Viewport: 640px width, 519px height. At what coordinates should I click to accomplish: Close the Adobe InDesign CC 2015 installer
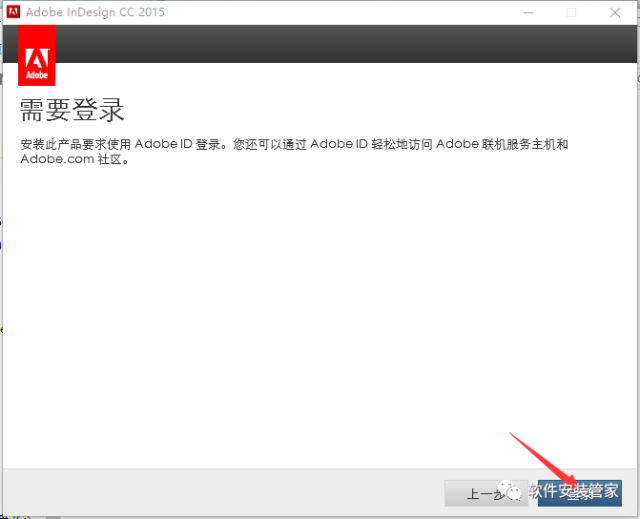(617, 12)
